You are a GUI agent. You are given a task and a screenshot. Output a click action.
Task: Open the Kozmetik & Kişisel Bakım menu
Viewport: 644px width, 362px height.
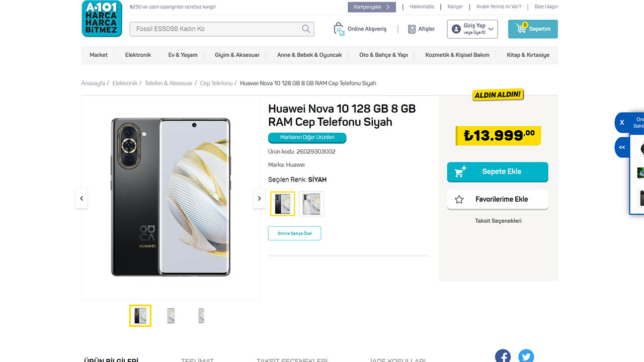457,55
